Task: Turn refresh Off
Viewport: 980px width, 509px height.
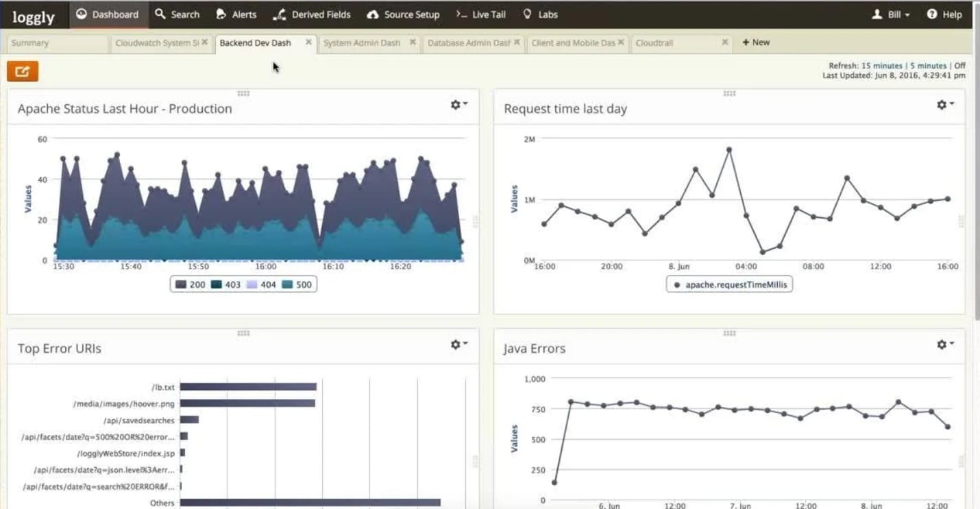Action: pyautogui.click(x=959, y=66)
